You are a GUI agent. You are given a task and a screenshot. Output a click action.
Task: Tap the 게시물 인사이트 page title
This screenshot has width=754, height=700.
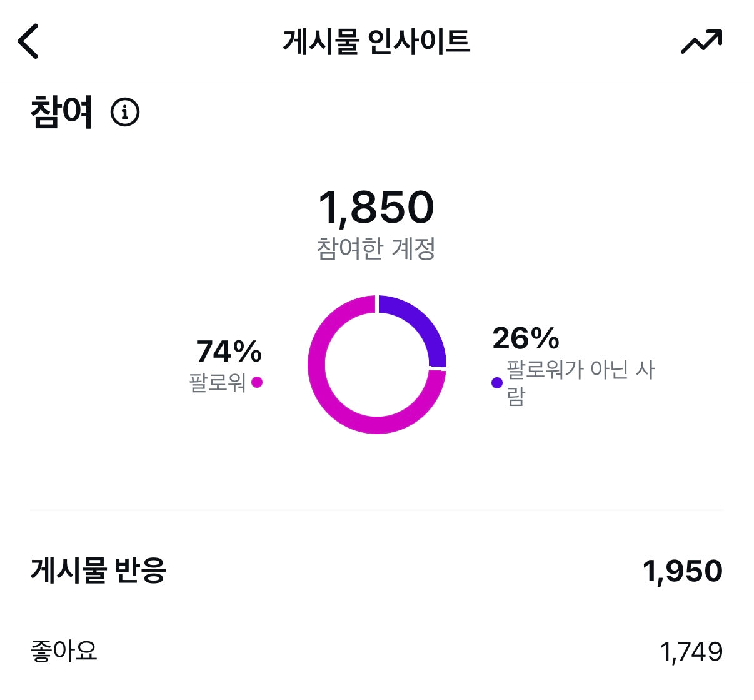376,41
